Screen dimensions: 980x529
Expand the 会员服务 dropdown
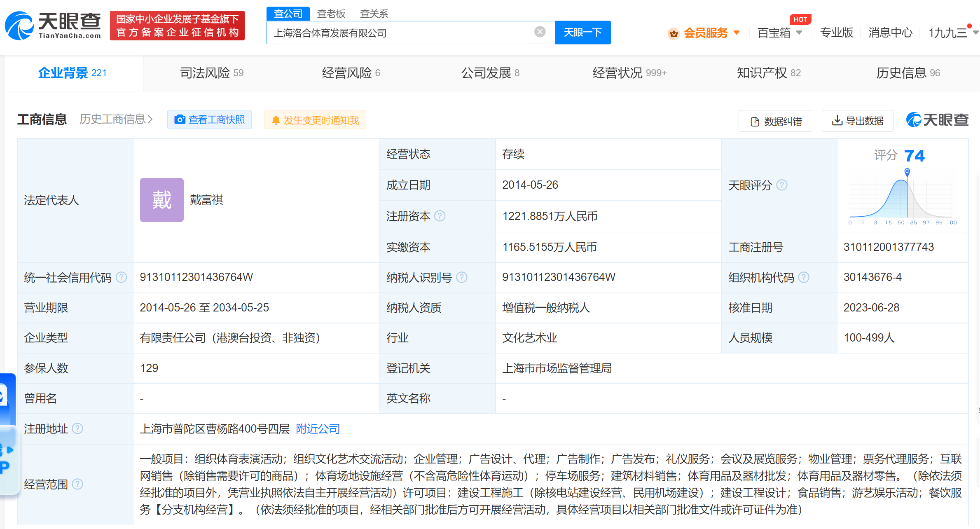[x=737, y=33]
